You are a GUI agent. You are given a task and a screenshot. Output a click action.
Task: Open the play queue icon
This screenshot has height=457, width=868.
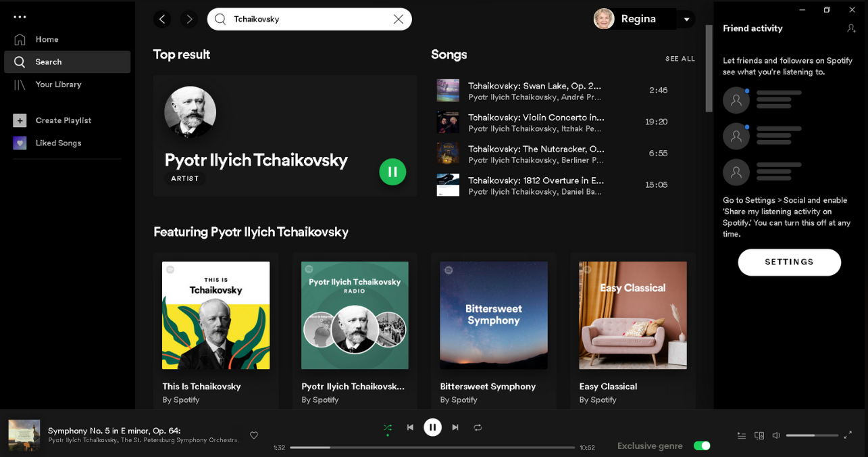pos(742,435)
